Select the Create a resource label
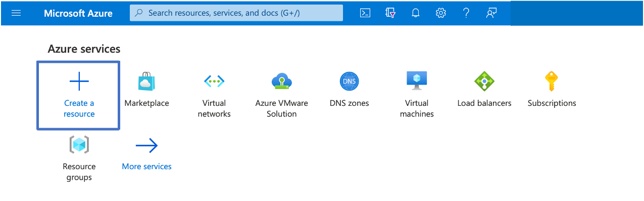 tap(79, 108)
